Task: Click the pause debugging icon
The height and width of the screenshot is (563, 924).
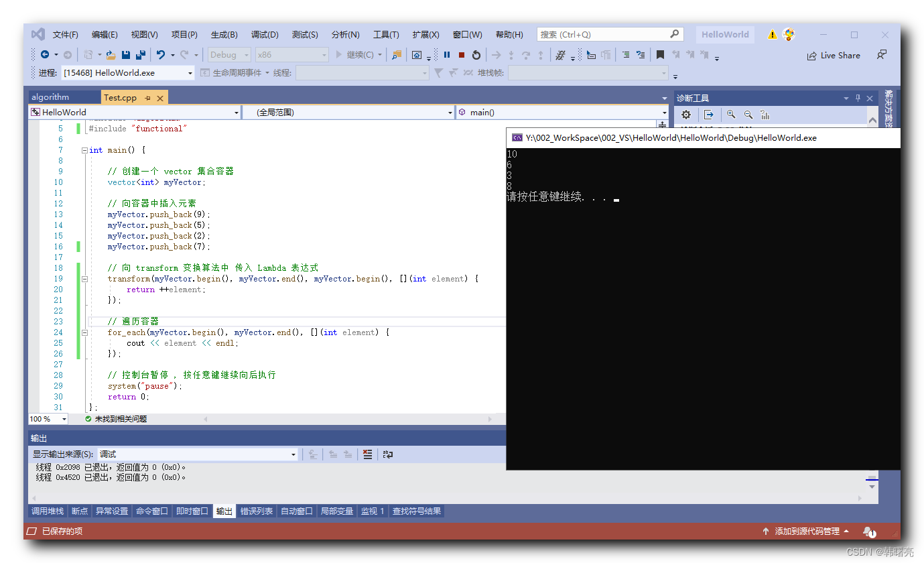Action: pos(447,54)
